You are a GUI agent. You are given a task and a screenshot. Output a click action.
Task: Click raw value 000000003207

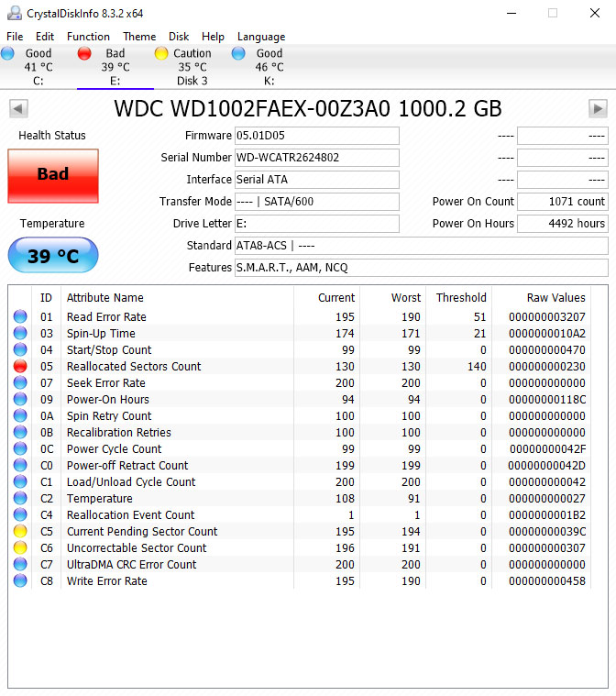(x=547, y=316)
